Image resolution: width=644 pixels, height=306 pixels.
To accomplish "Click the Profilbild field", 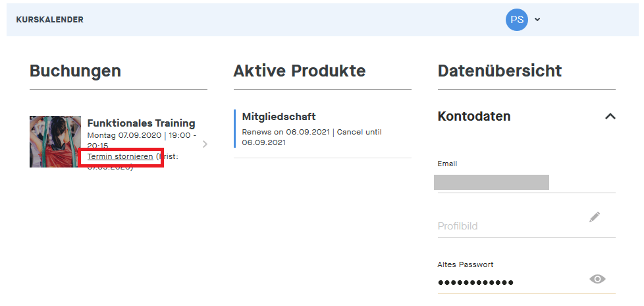I will tap(507, 226).
